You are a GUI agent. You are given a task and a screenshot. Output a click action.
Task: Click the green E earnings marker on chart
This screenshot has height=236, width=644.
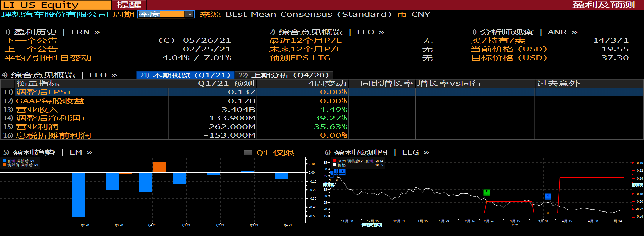point(486,192)
